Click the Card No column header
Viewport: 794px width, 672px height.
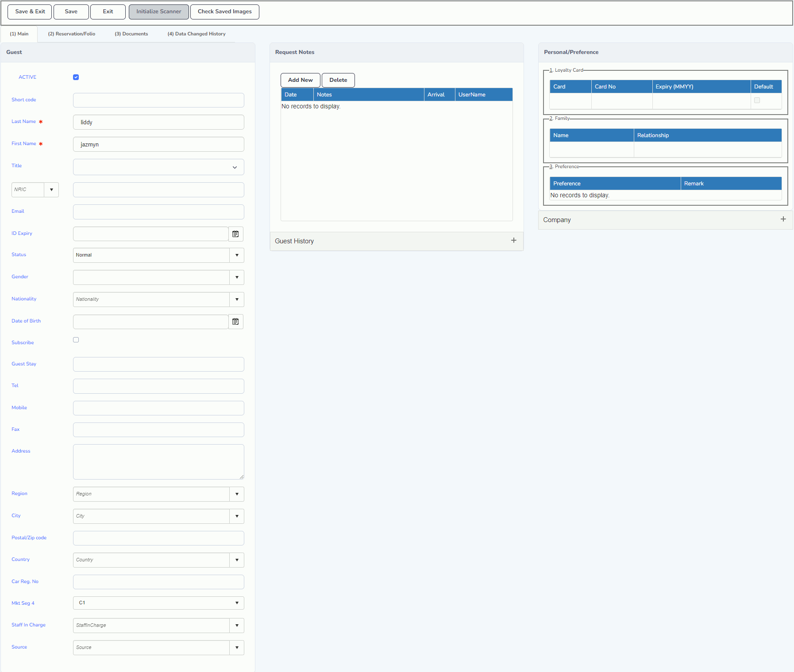point(622,87)
